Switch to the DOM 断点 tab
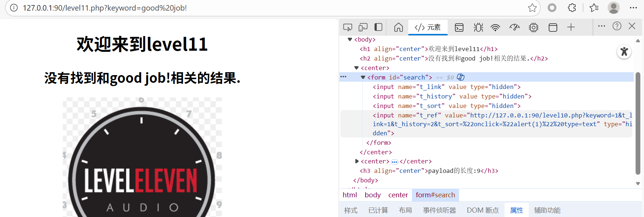This screenshot has height=217, width=644. [x=483, y=210]
